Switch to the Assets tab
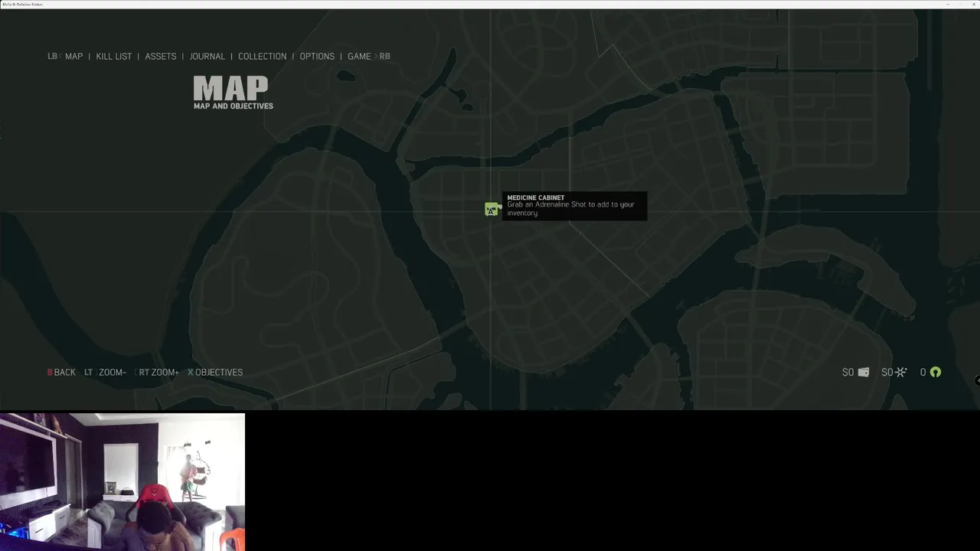Screen dimensions: 980x551 pyautogui.click(x=161, y=57)
